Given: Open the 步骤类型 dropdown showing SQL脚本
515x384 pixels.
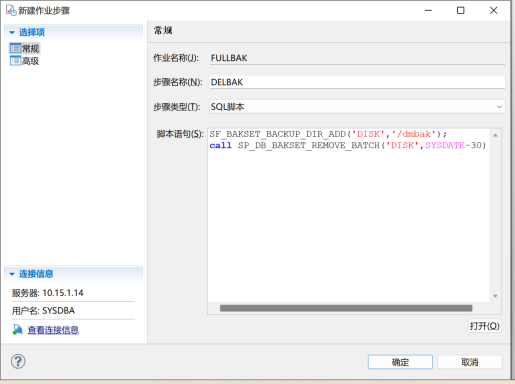Looking at the screenshot, I should 357,107.
